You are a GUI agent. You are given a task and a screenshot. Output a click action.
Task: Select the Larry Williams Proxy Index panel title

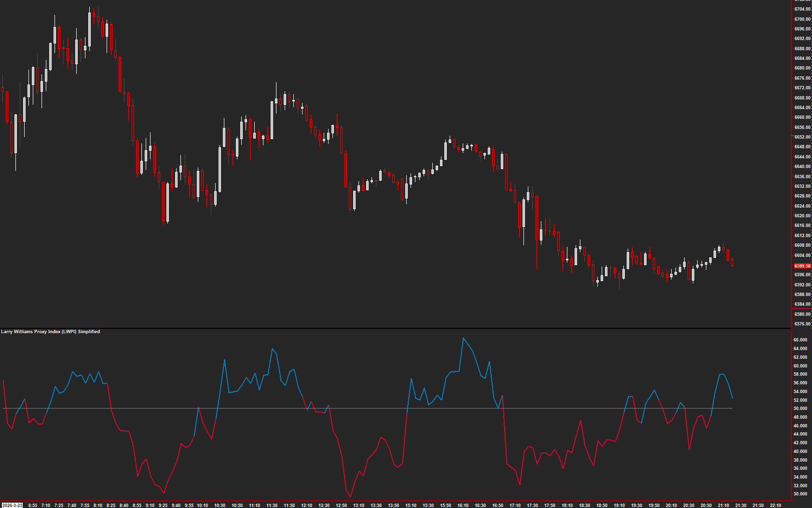[x=50, y=332]
